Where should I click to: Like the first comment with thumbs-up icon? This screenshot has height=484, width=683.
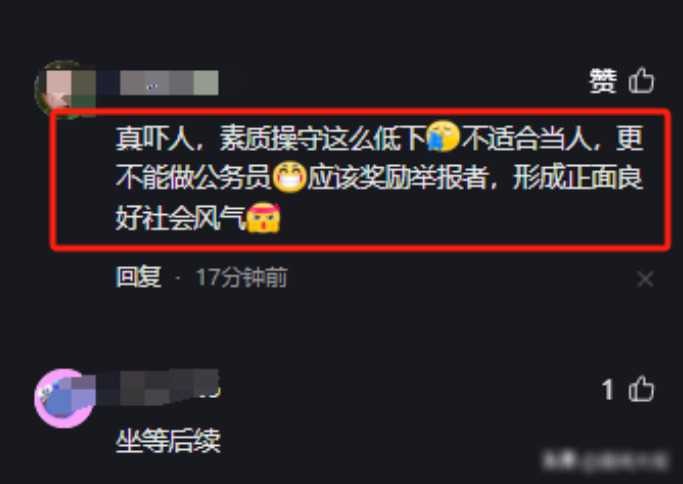pyautogui.click(x=641, y=80)
